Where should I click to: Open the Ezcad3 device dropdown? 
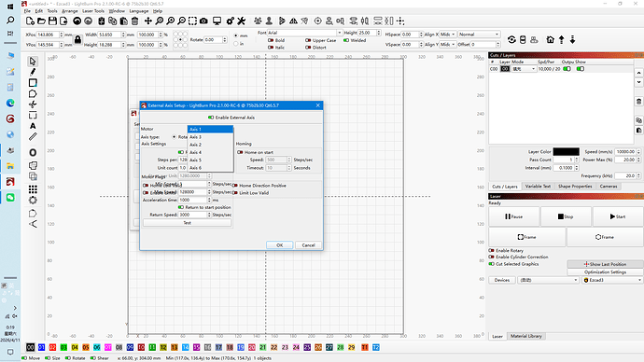coord(612,280)
